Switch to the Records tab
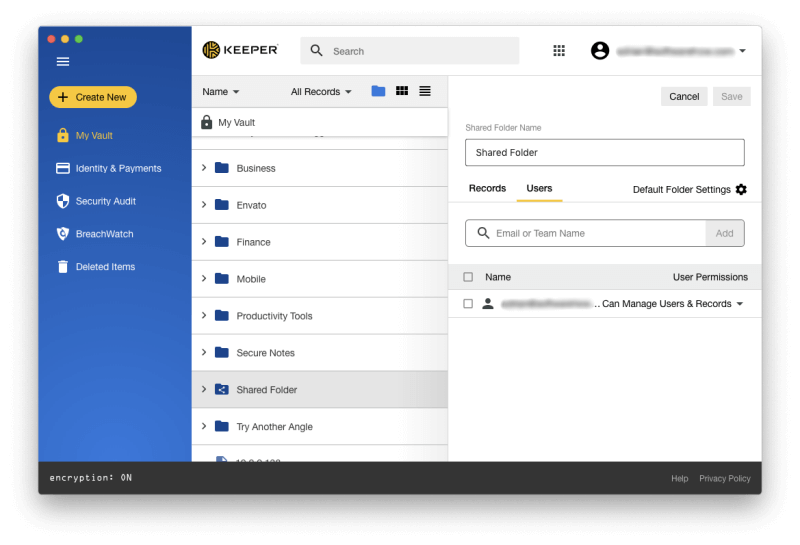Screen dimensions: 800x545 (x=487, y=188)
